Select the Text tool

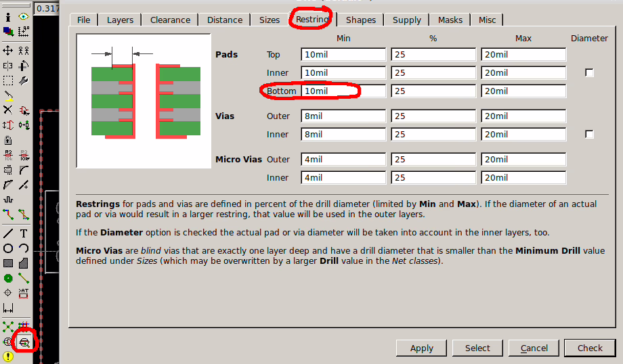[24, 233]
